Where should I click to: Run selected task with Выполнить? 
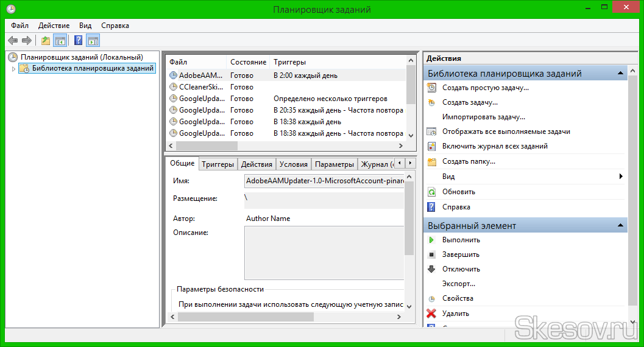(x=461, y=240)
